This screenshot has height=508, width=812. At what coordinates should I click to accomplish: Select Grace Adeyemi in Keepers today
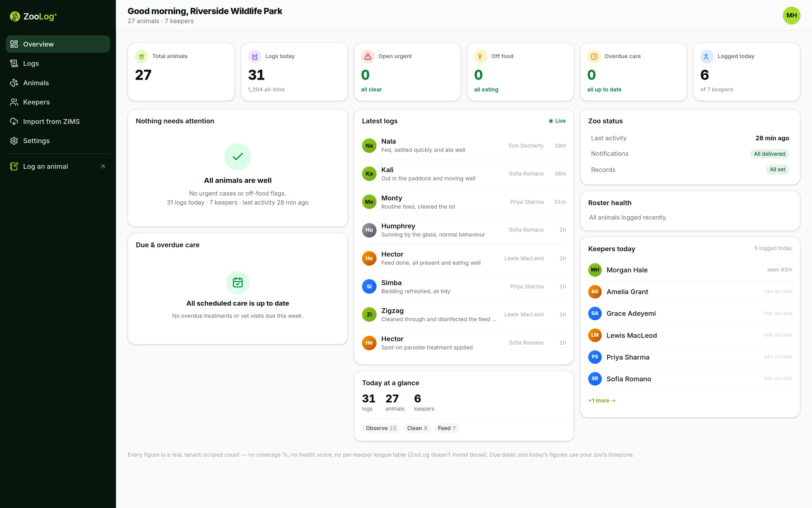point(690,314)
